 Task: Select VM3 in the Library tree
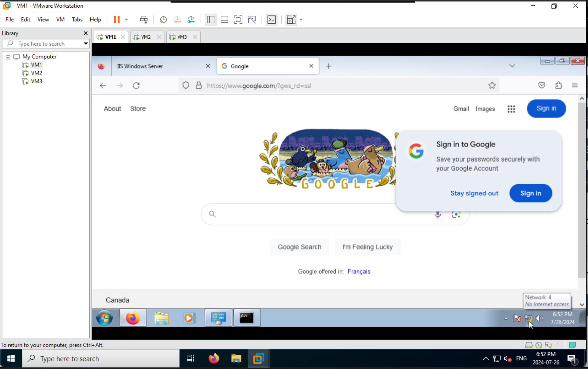point(36,81)
